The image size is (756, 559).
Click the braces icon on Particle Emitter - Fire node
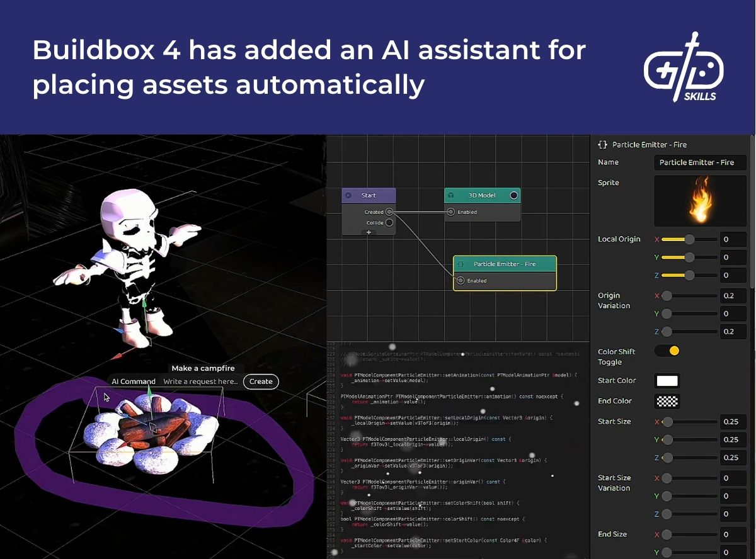coord(461,264)
